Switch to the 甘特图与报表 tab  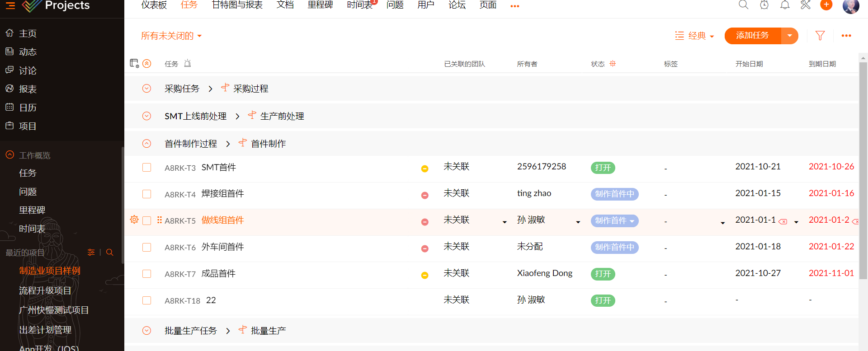click(x=237, y=5)
